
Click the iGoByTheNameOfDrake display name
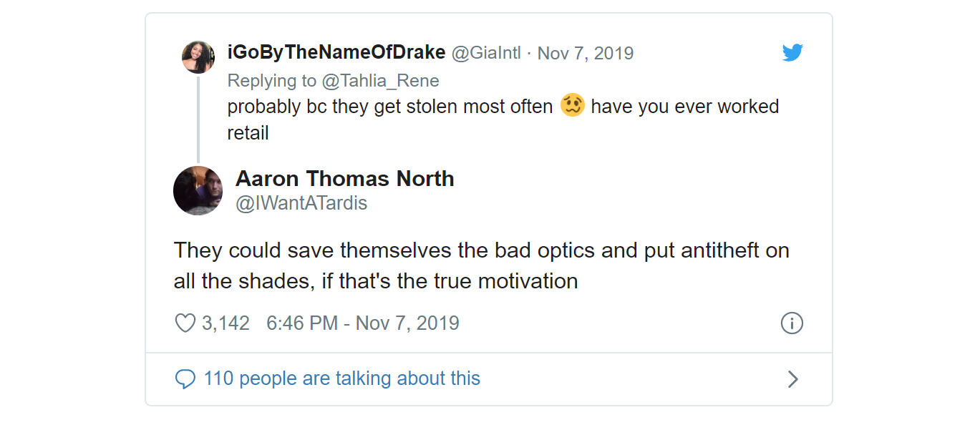pyautogui.click(x=336, y=53)
